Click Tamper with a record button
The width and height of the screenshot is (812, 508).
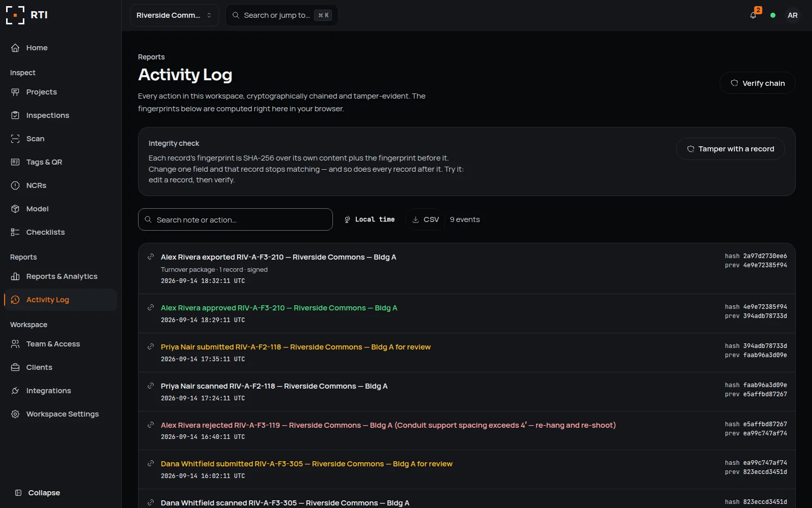coord(730,149)
